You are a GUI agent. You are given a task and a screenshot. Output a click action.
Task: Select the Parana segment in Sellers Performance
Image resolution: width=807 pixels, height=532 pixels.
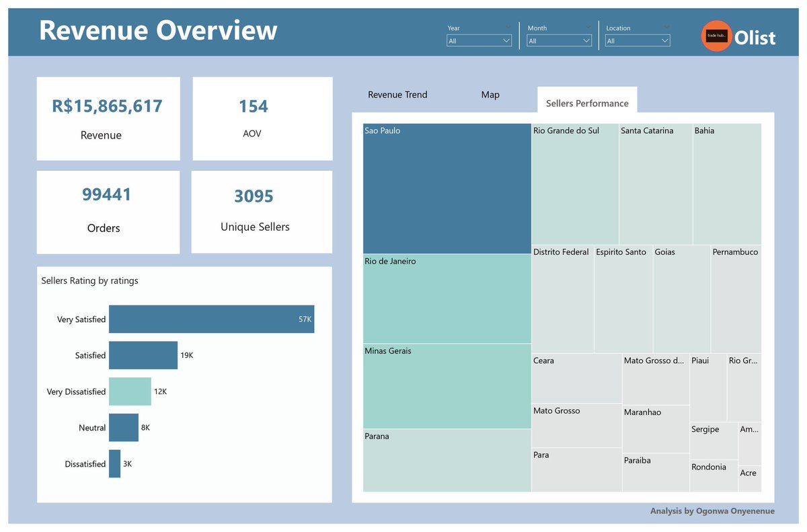pyautogui.click(x=446, y=461)
